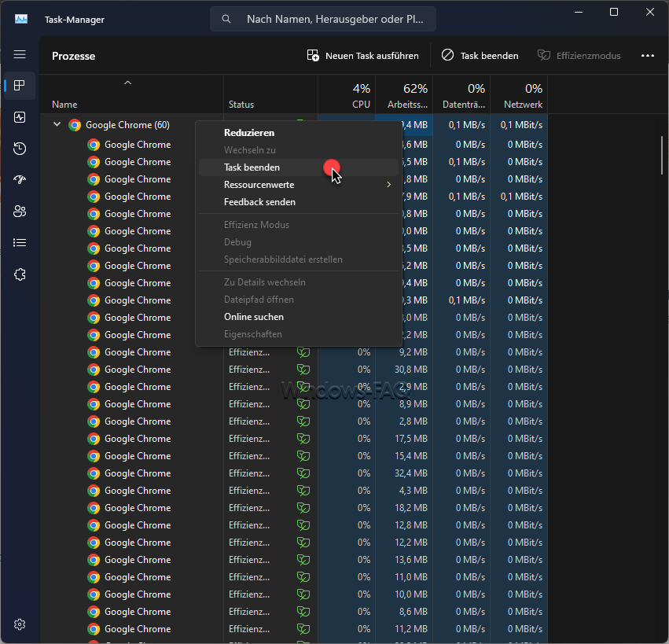
Task: Sort by the Datenträger column header
Action: pyautogui.click(x=461, y=94)
